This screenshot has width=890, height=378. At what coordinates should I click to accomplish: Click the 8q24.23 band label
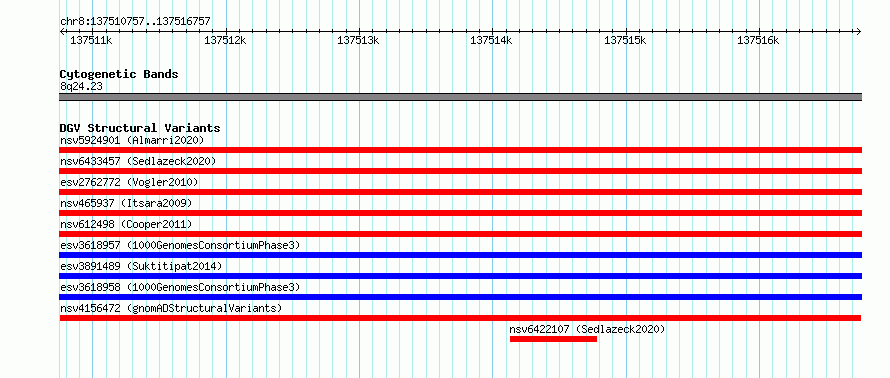point(81,87)
